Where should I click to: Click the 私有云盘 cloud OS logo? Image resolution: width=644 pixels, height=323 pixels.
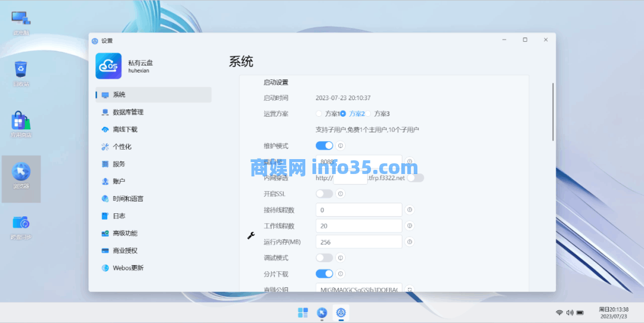(x=109, y=66)
